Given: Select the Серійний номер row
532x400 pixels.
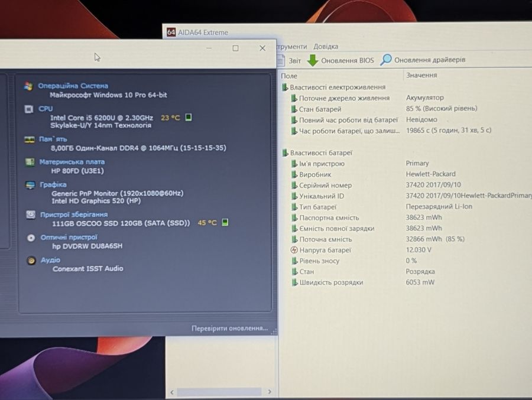Looking at the screenshot, I should click(x=322, y=186).
